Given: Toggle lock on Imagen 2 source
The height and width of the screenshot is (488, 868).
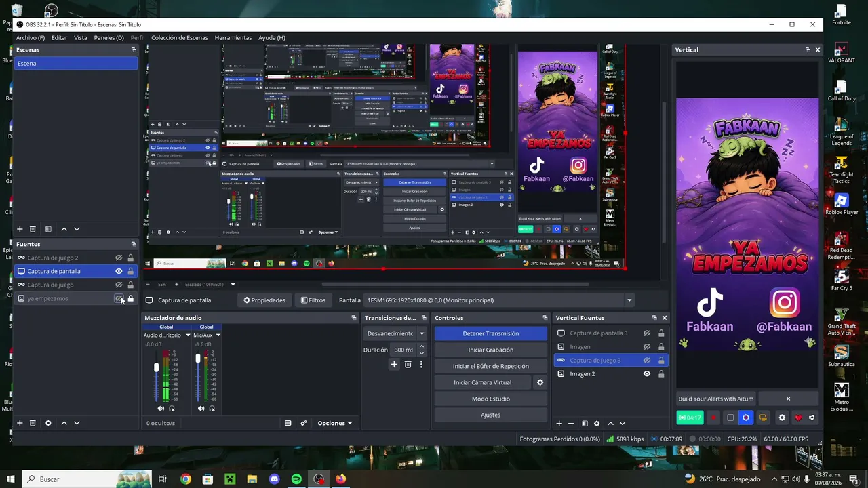Looking at the screenshot, I should (x=661, y=373).
